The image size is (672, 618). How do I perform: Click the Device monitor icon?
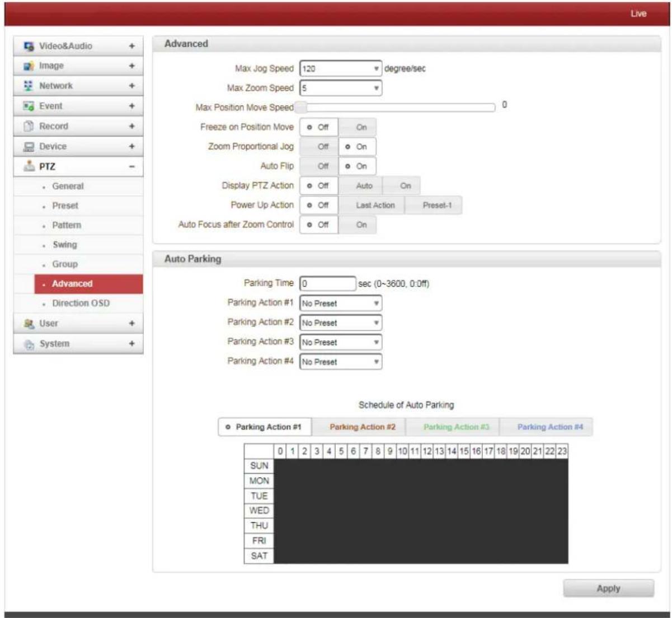pos(29,147)
